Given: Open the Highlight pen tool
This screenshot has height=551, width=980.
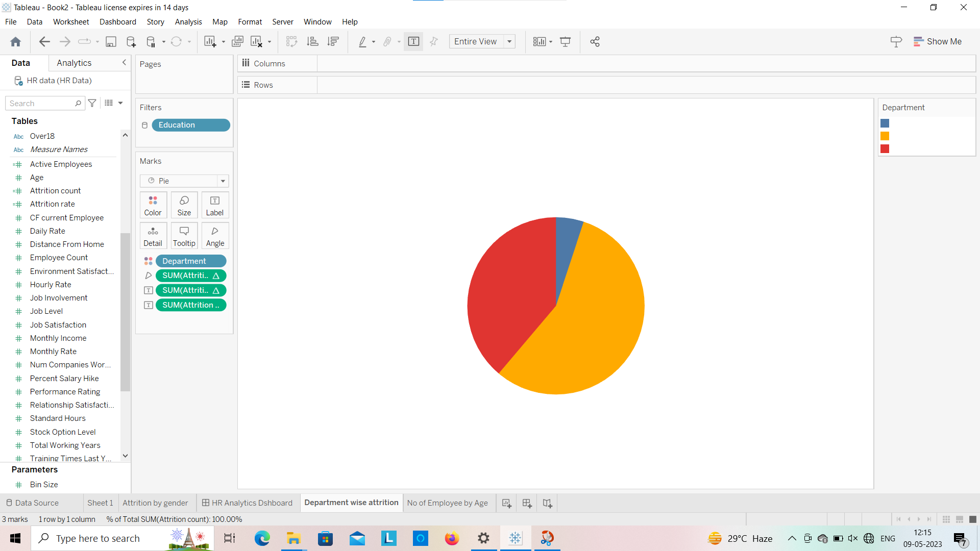Looking at the screenshot, I should coord(362,42).
